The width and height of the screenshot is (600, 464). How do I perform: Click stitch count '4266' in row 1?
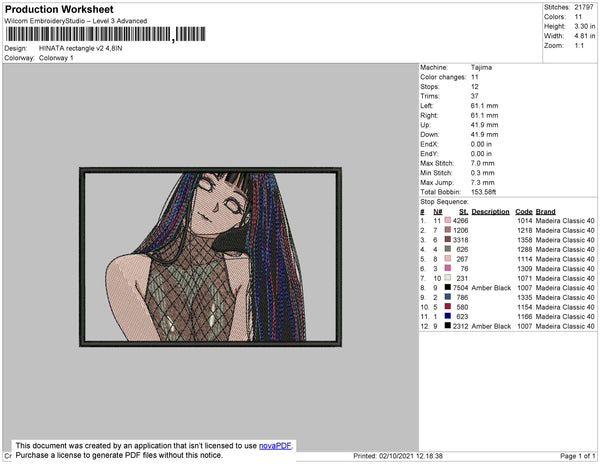tap(460, 221)
